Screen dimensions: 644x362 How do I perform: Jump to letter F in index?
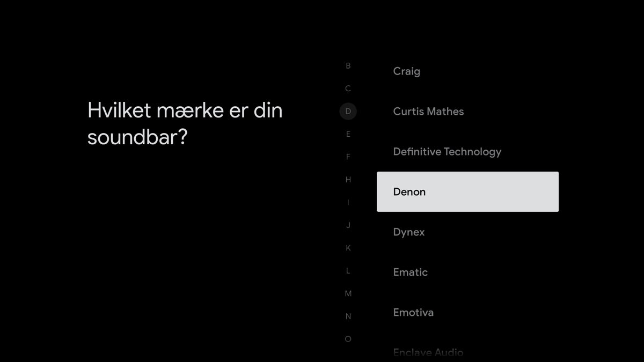348,157
